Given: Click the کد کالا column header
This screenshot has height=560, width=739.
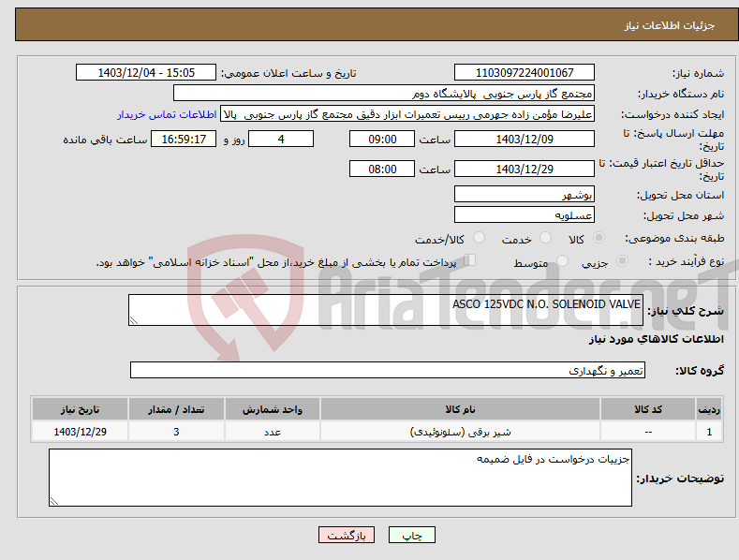Looking at the screenshot, I should pos(648,409).
